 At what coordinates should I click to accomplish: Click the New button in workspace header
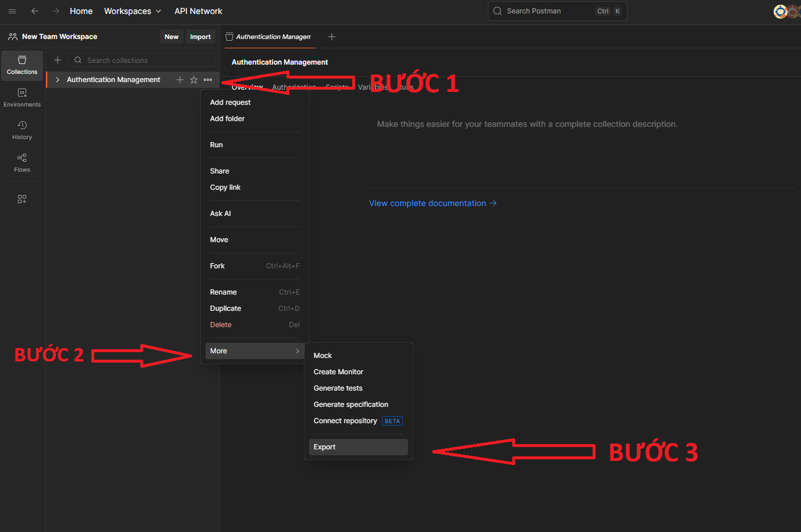pyautogui.click(x=171, y=37)
